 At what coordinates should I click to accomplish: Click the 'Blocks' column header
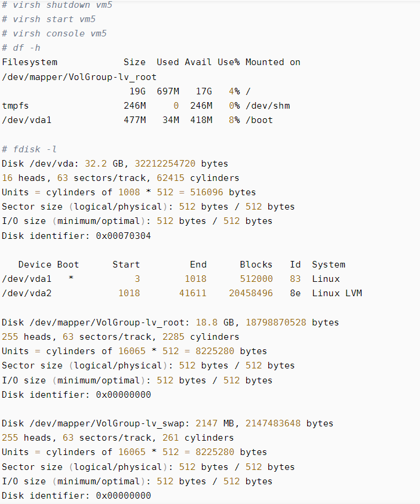[256, 265]
